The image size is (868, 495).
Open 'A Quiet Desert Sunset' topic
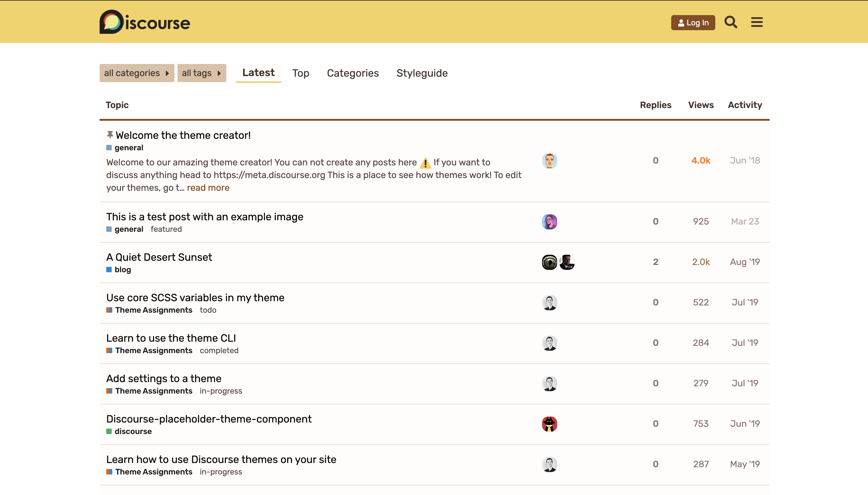pos(159,257)
